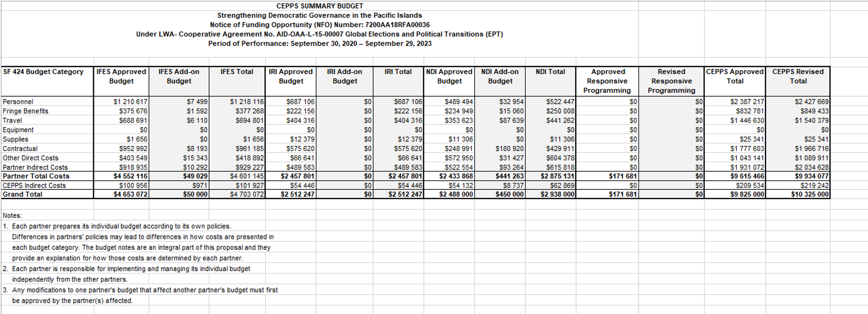The height and width of the screenshot is (314, 868).
Task: Click IFES Grand Total $4 653 072
Action: click(130, 194)
